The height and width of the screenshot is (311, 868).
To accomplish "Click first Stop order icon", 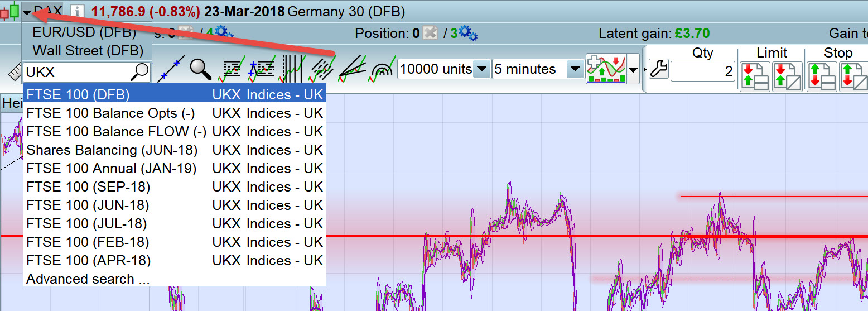I will coord(822,76).
